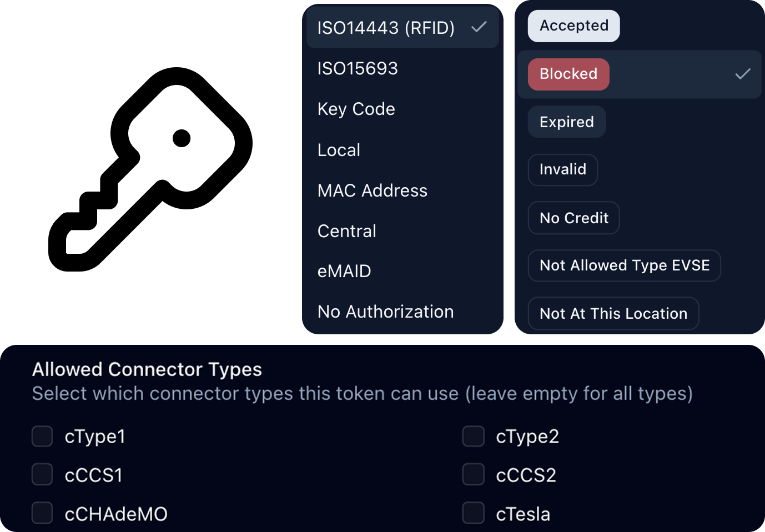
Task: Check the cCCS1 connector box
Action: [x=42, y=475]
